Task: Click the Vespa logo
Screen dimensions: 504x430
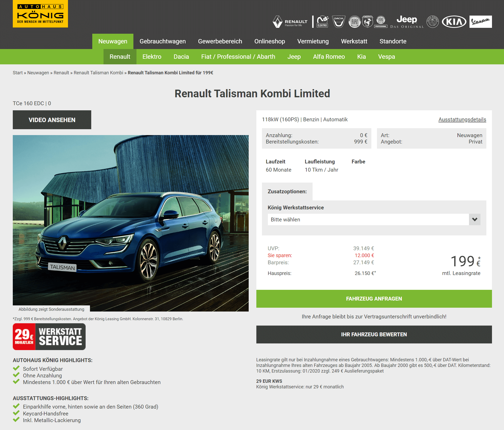Action: (x=480, y=22)
